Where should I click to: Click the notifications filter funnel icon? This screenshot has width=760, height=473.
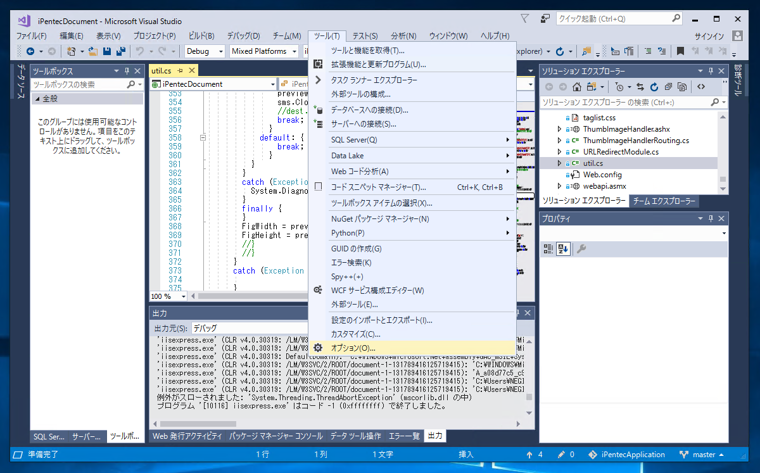(524, 19)
